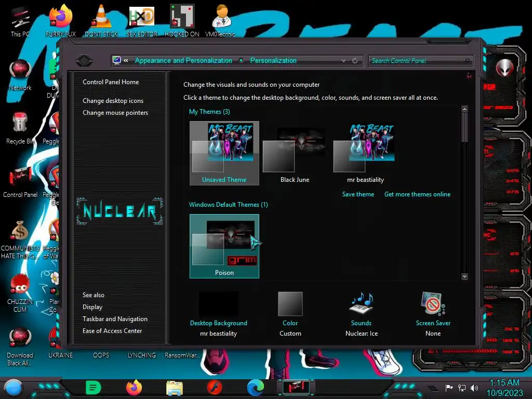This screenshot has height=399, width=532.
Task: Click the theme list scroll-up arrow
Action: (x=464, y=109)
